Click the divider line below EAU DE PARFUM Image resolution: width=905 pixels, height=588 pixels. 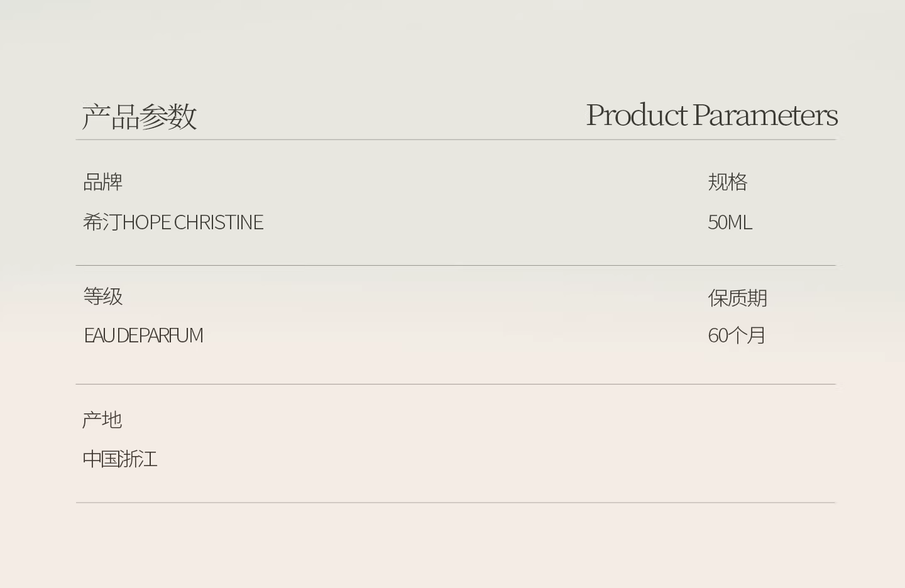456,384
